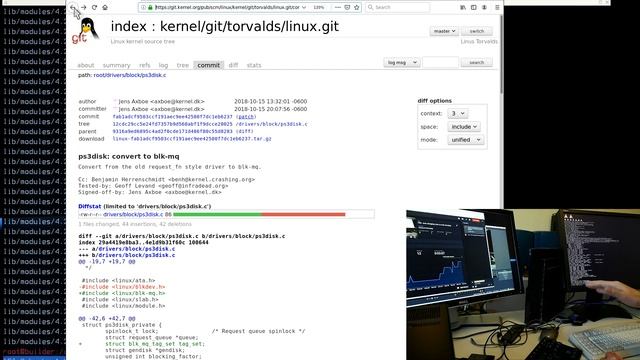Open the tree tab
640x360 pixels.
click(x=182, y=65)
